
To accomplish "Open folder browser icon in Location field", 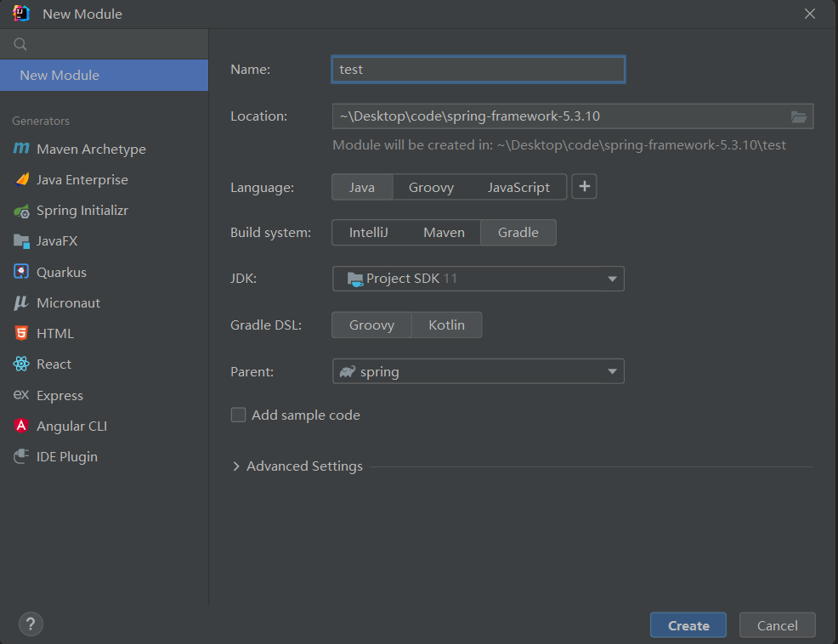I will (799, 116).
